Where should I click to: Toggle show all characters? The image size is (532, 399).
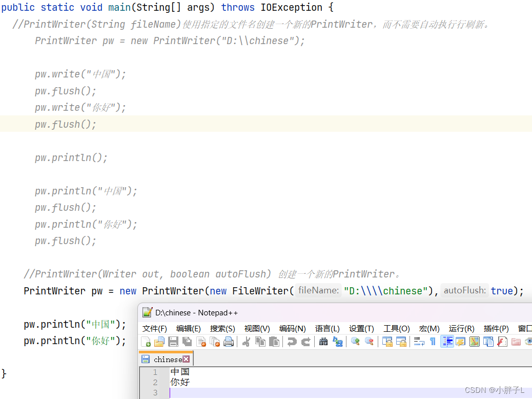(433, 342)
